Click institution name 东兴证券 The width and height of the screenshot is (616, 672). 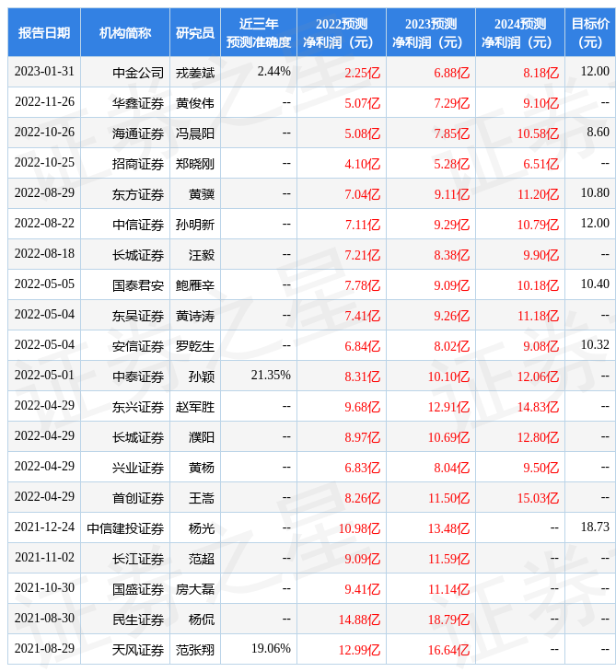pos(138,407)
